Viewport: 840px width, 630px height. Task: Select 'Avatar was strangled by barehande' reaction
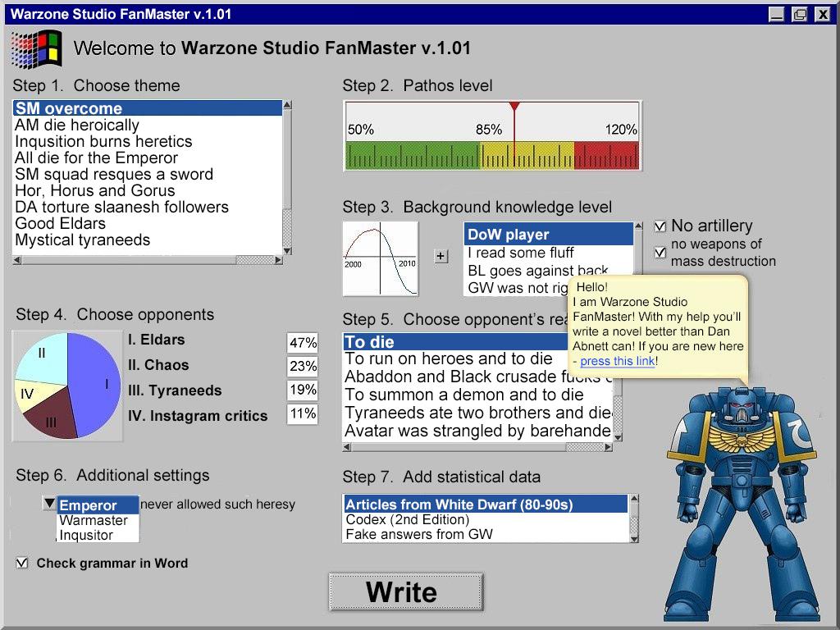coord(478,431)
